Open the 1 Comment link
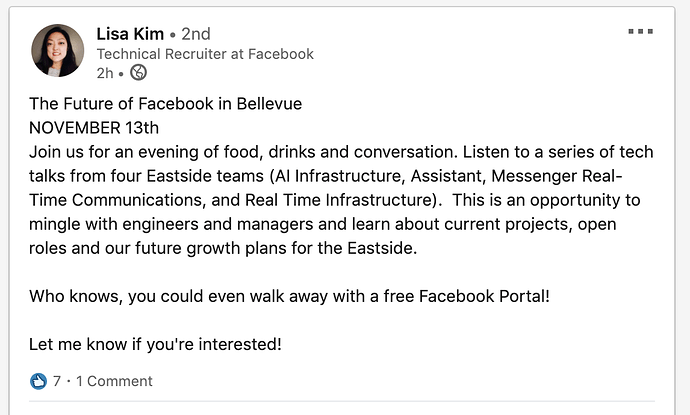 click(114, 381)
